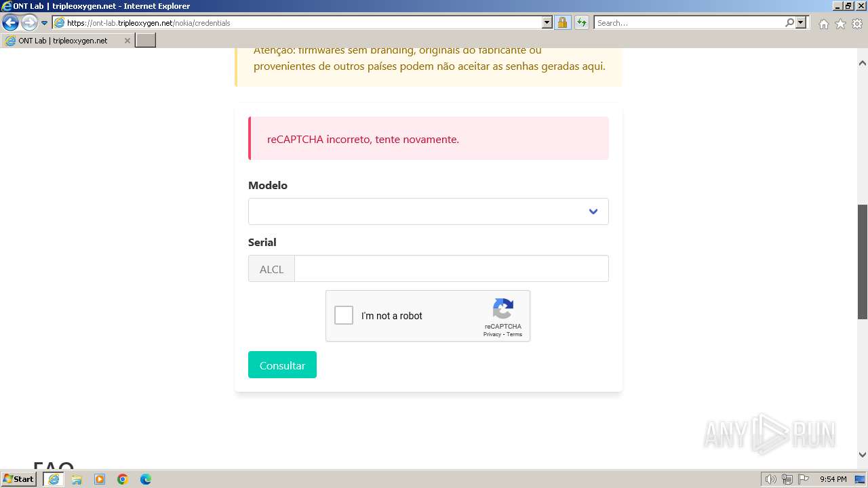The image size is (868, 488).
Task: Close the ONT Lab tab
Action: 127,41
